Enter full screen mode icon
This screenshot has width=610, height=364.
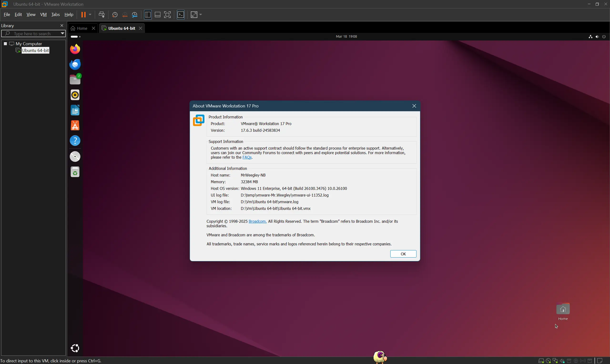(167, 15)
